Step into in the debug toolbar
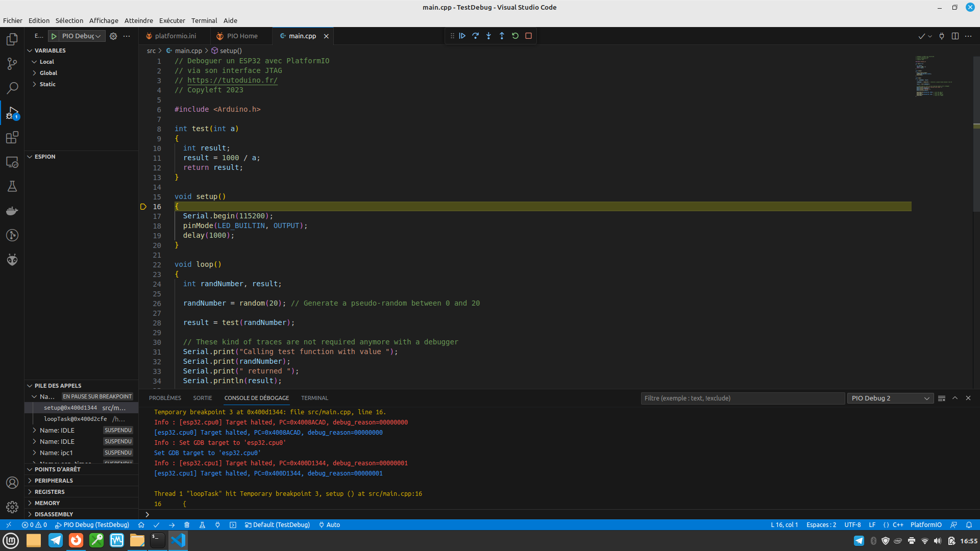This screenshot has height=551, width=980. 488,36
